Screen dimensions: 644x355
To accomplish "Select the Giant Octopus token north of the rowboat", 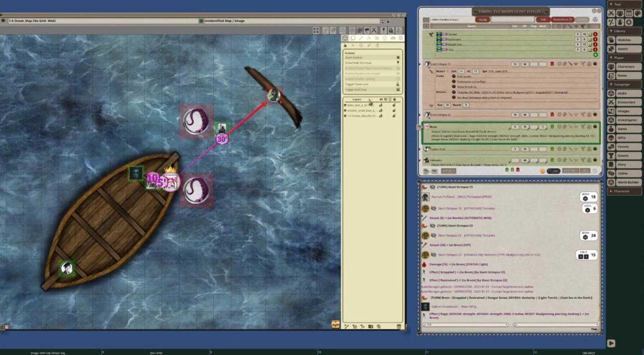I will click(x=196, y=121).
